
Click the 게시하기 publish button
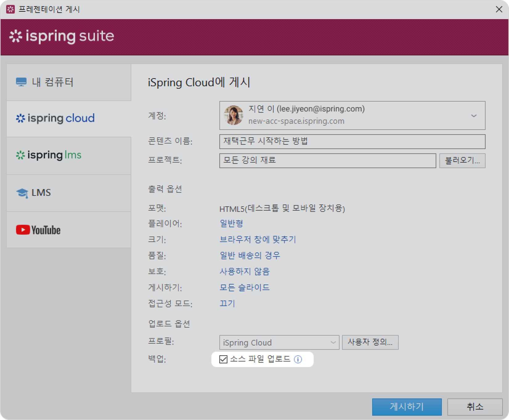coord(406,407)
